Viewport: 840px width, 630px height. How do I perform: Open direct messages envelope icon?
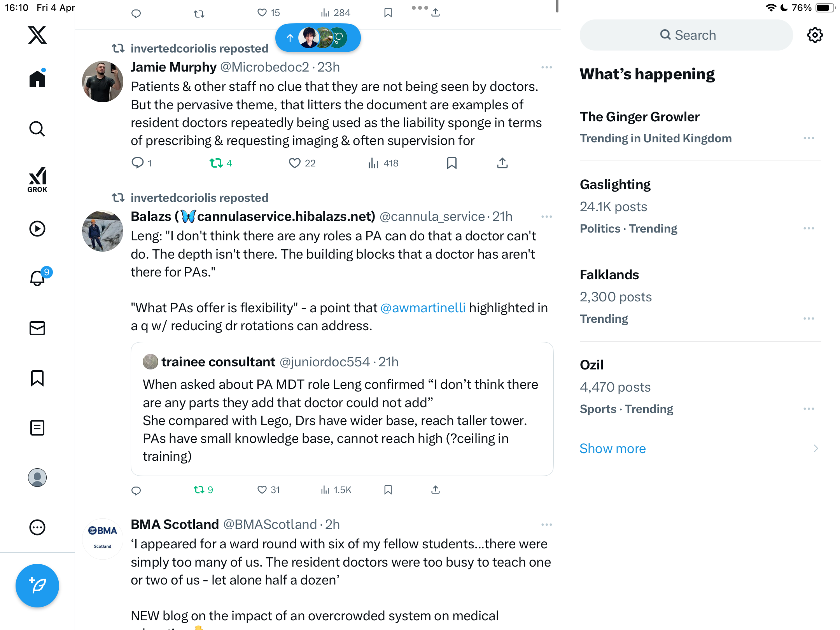pyautogui.click(x=37, y=328)
